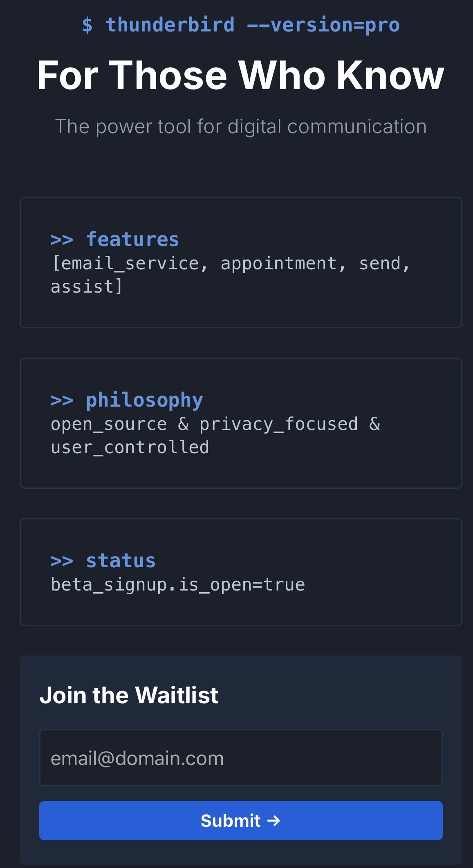Click the "For Those Who Know" headline
The width and height of the screenshot is (473, 868).
tap(240, 75)
